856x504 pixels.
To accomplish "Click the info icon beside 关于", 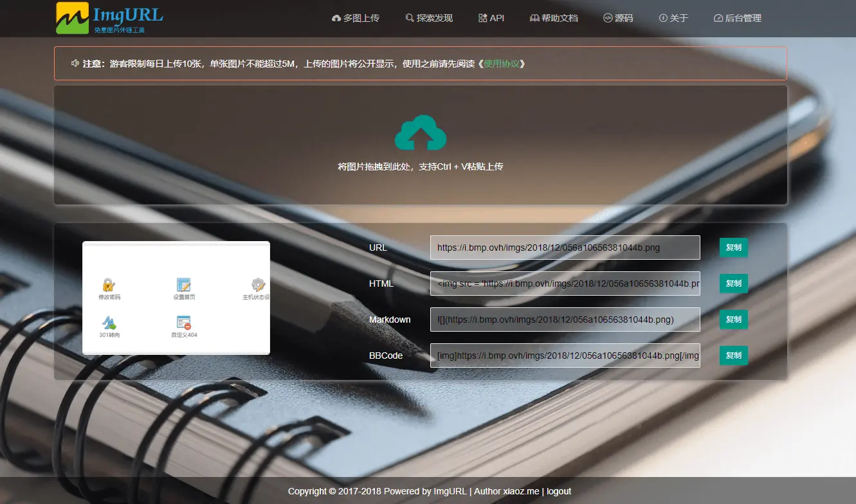I will tap(663, 18).
